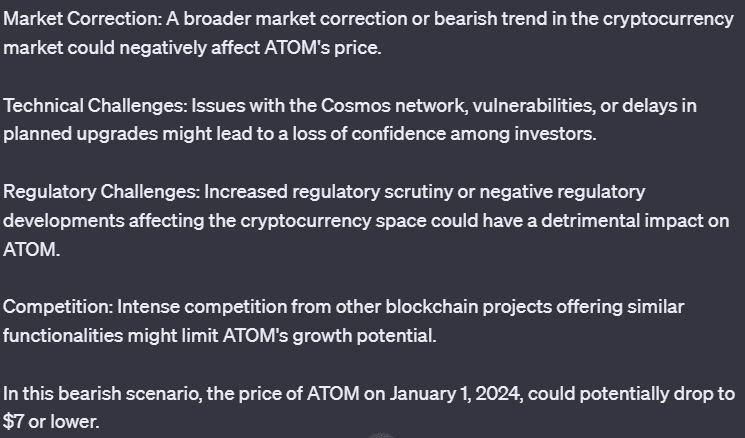Click the "Market Correction:" heading text
745x438 pixels.
point(82,19)
